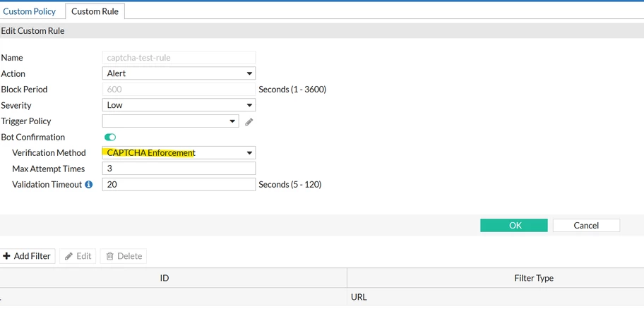Click the Trigger Policy label
The image size is (644, 328).
coord(26,121)
